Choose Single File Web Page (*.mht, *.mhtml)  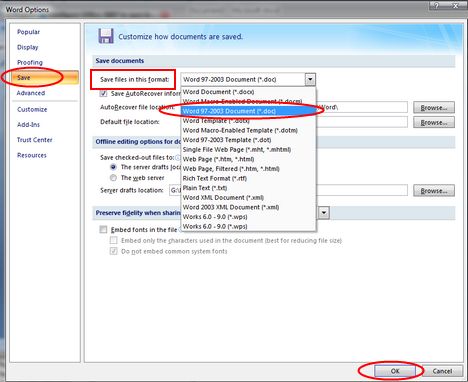pyautogui.click(x=248, y=150)
